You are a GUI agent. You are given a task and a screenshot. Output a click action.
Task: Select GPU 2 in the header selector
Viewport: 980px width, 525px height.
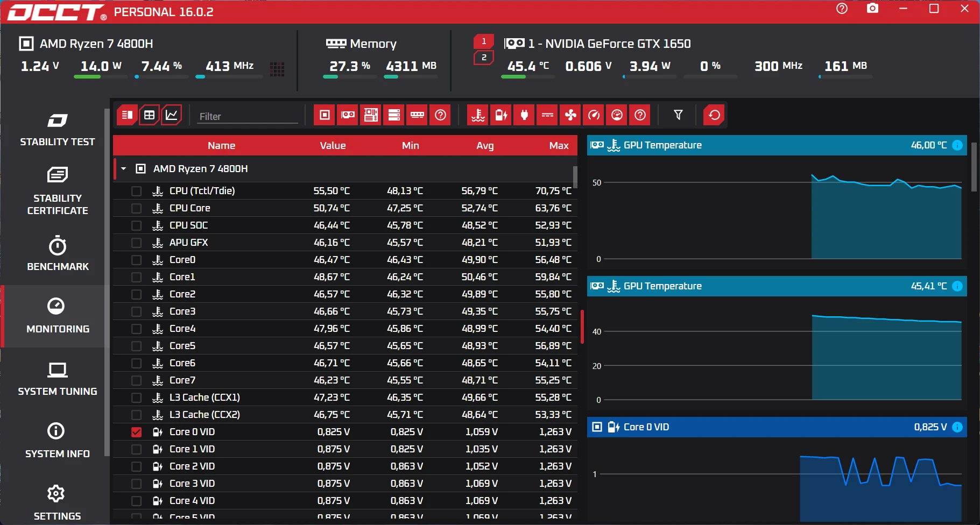483,58
